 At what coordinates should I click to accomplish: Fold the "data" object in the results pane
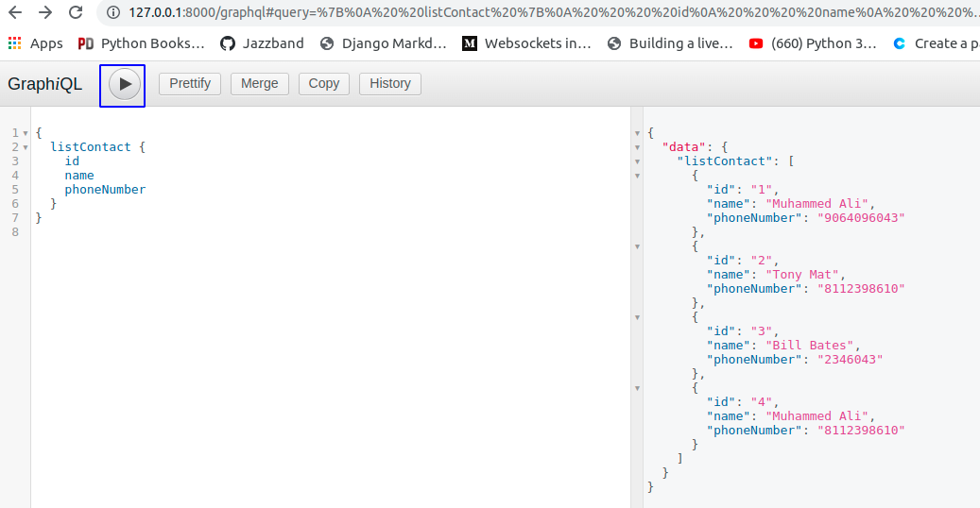(x=638, y=147)
